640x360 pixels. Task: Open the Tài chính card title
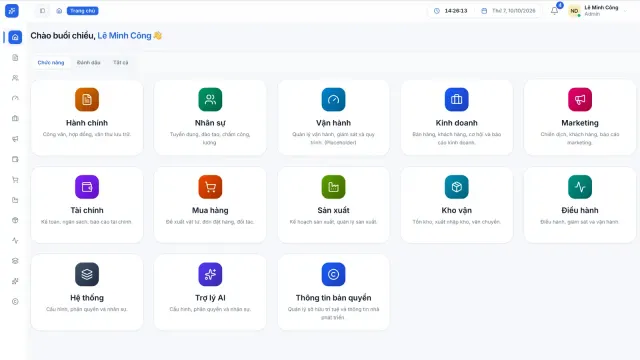pos(87,210)
